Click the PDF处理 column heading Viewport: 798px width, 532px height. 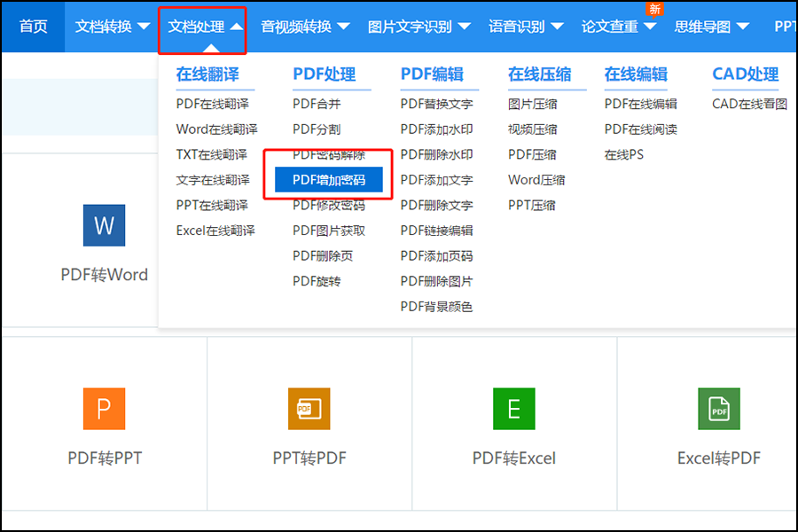(325, 74)
